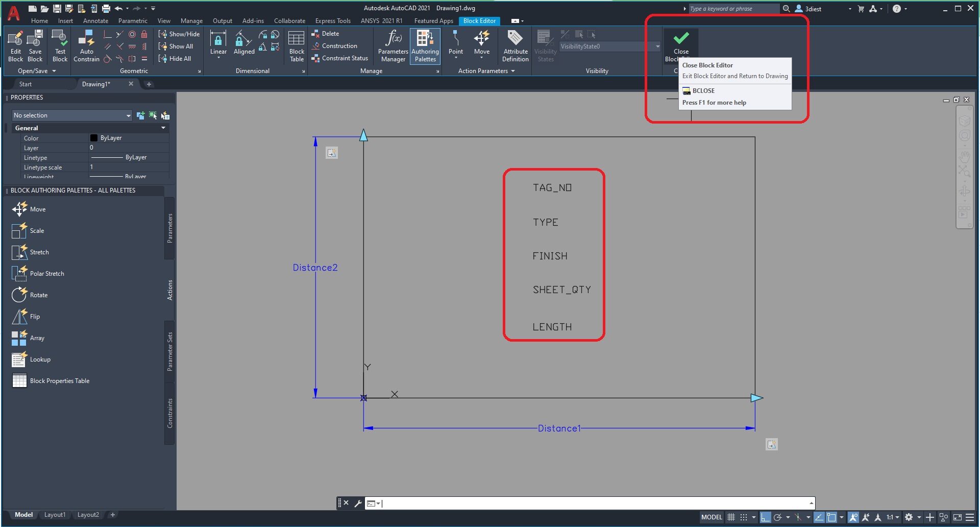Open the No selection dropdown
980x527 pixels.
(71, 115)
